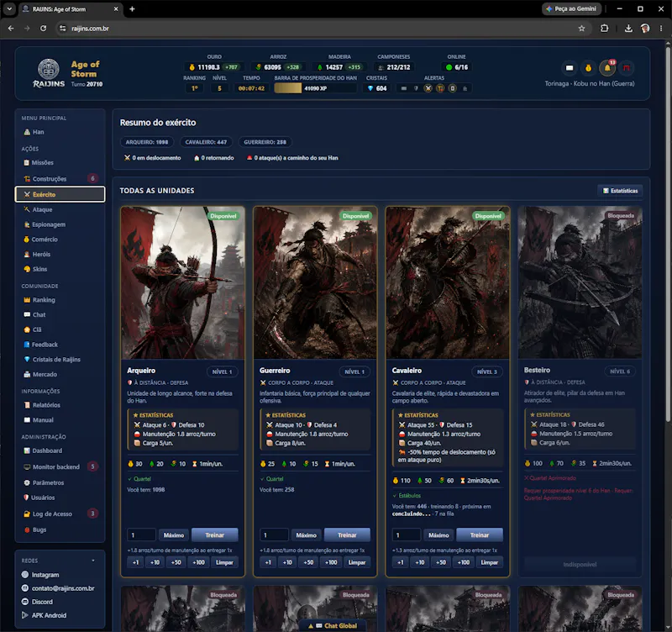Open Dashboard in Administração
672x632 pixels.
coord(60,450)
